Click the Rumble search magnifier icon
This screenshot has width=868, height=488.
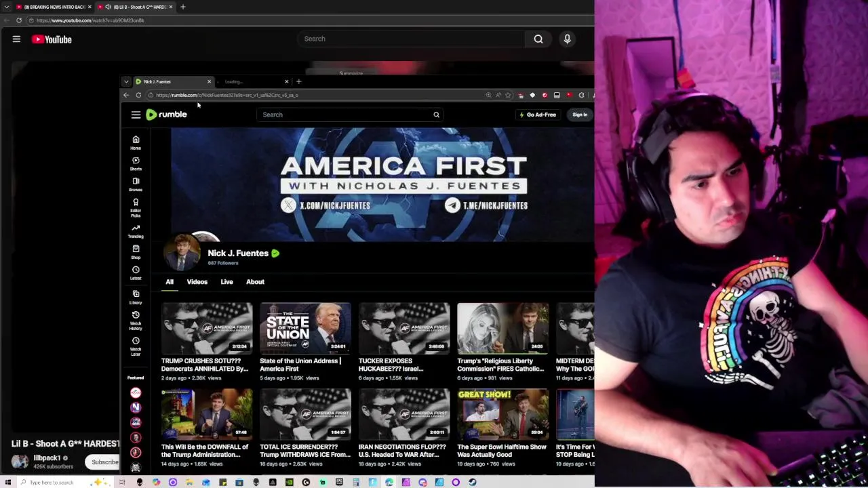tap(437, 115)
